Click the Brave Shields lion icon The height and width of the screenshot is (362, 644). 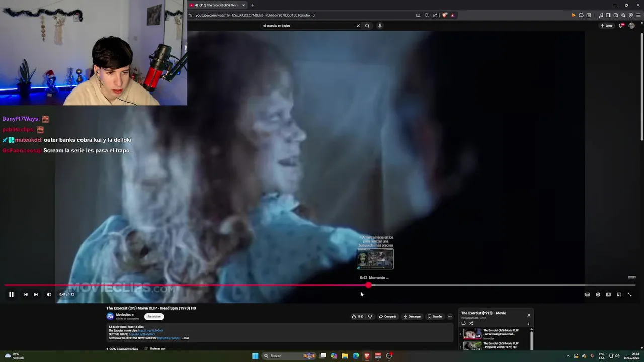(445, 15)
